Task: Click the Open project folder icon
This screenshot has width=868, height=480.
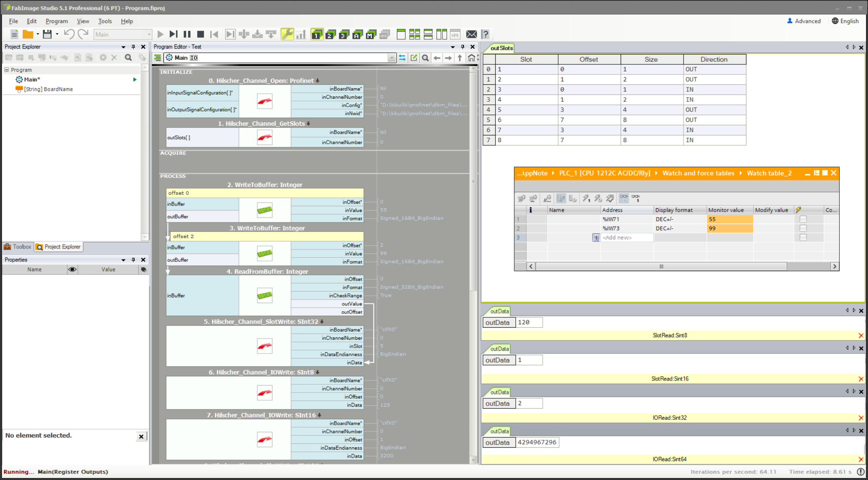Action: click(x=28, y=34)
